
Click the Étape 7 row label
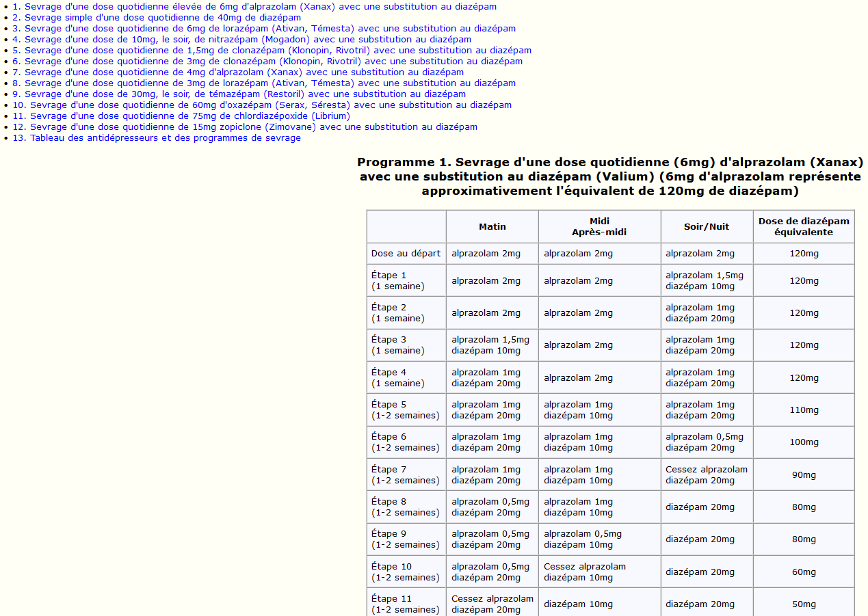[x=406, y=474]
